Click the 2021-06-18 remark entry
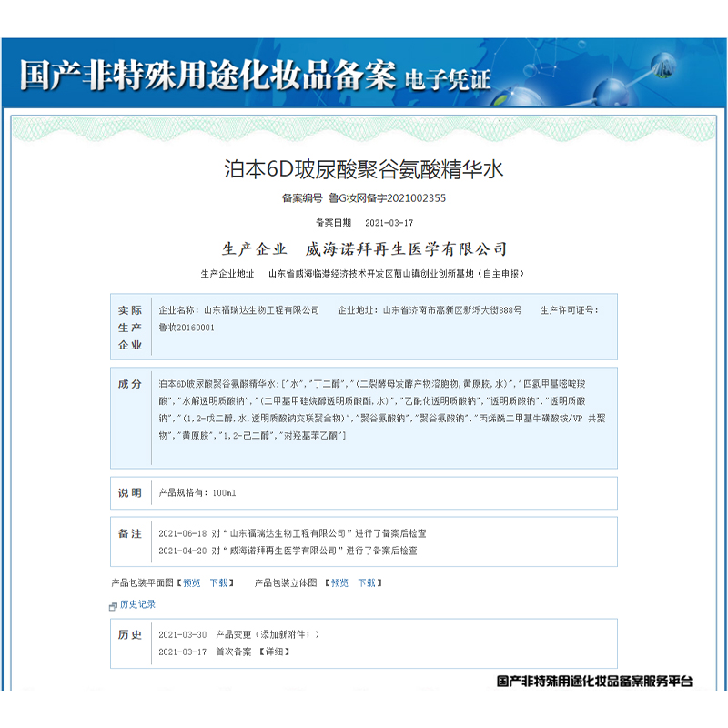The height and width of the screenshot is (728, 728). [291, 533]
